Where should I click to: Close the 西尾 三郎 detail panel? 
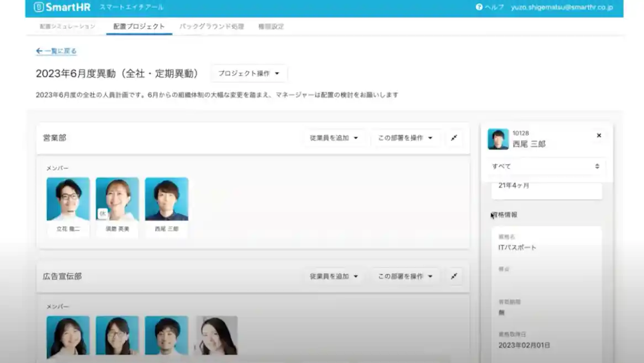point(599,136)
